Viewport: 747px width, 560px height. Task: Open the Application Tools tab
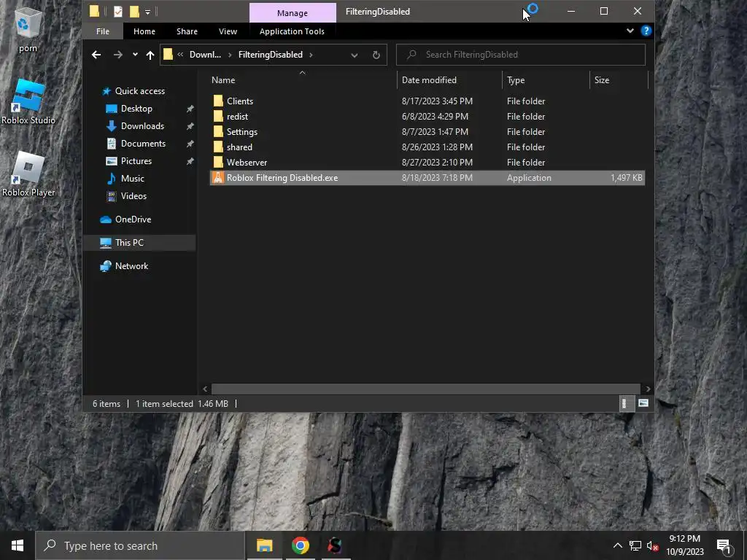click(x=292, y=31)
